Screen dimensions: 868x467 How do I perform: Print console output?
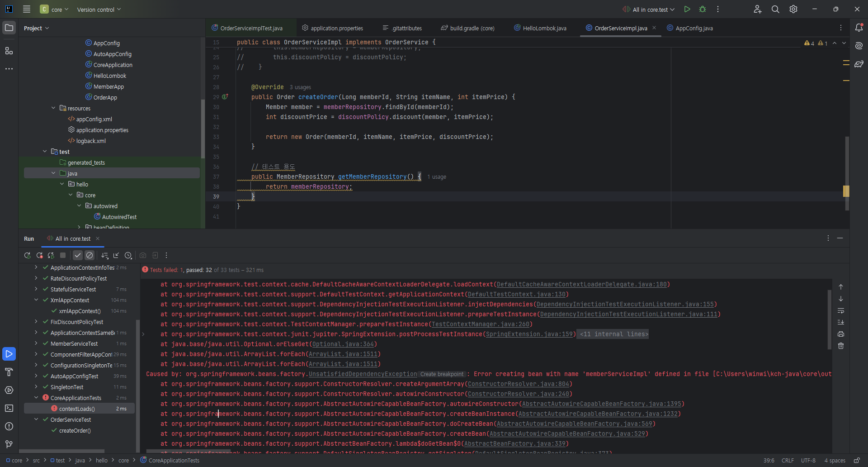841,334
